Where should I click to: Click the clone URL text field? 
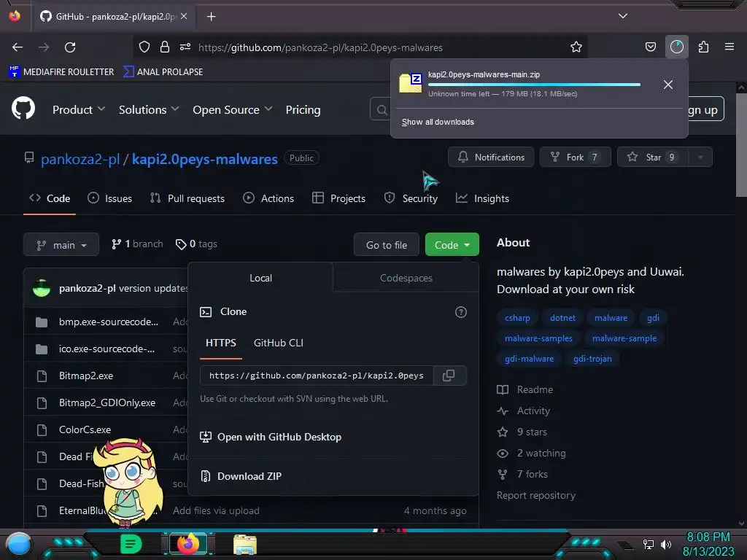[317, 376]
